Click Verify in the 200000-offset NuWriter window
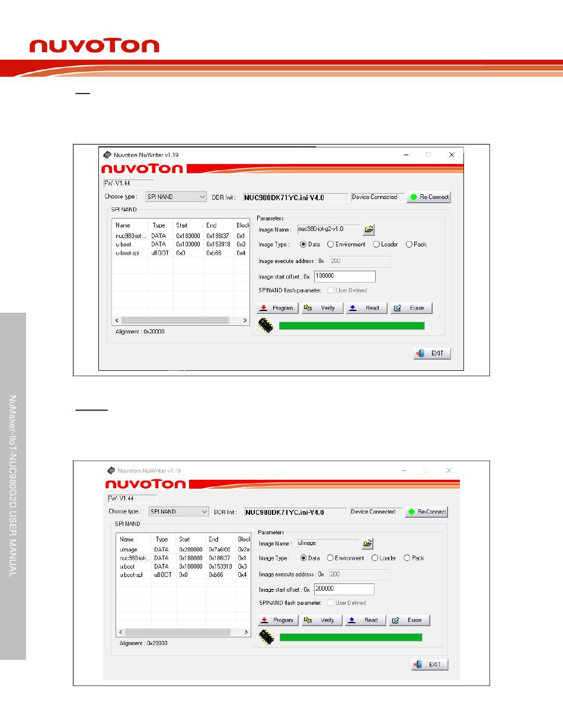 (x=322, y=620)
